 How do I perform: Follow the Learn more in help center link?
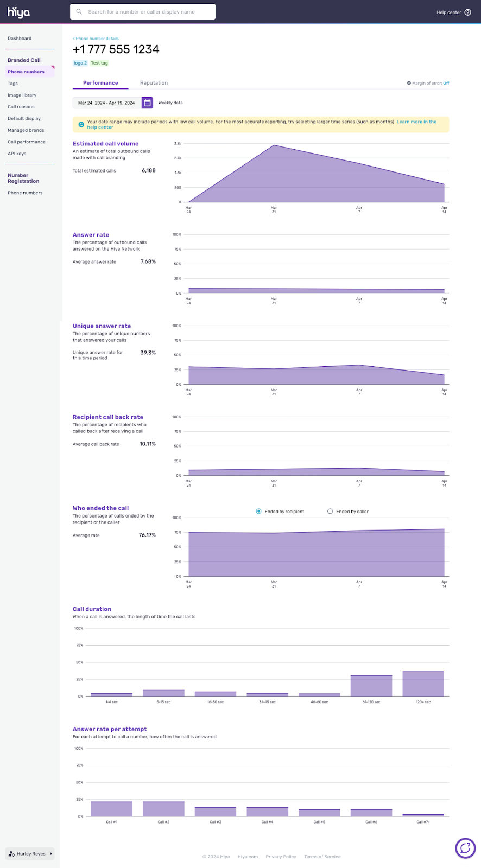pyautogui.click(x=416, y=122)
